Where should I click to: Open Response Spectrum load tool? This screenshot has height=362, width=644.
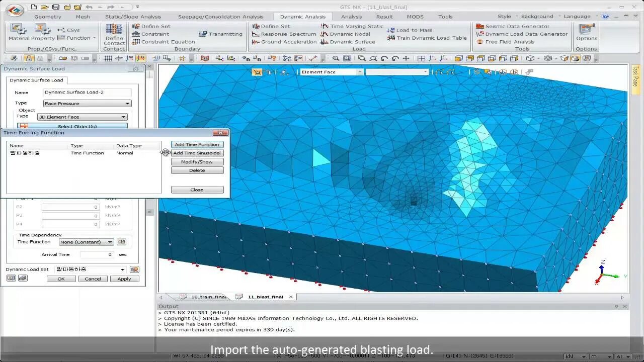pyautogui.click(x=284, y=34)
